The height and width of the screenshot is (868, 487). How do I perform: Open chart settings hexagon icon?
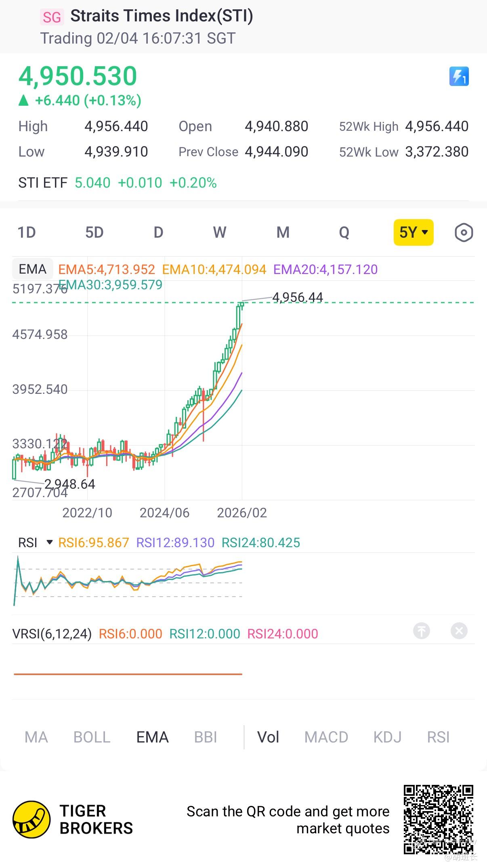pos(463,232)
